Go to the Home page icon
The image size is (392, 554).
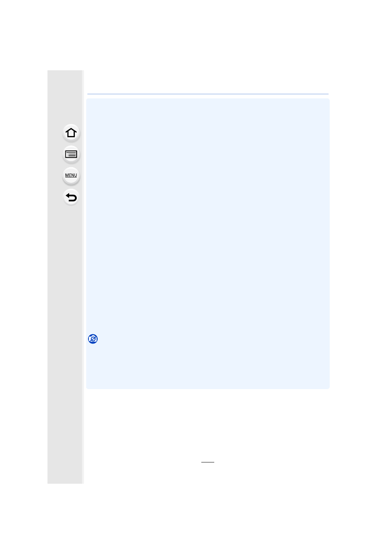pos(71,133)
